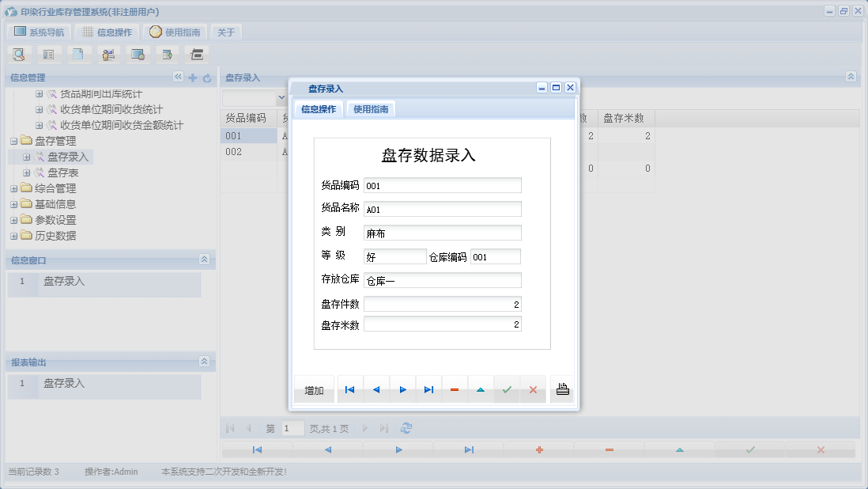
Task: Click the 增加 button in the dialog
Action: pyautogui.click(x=313, y=389)
